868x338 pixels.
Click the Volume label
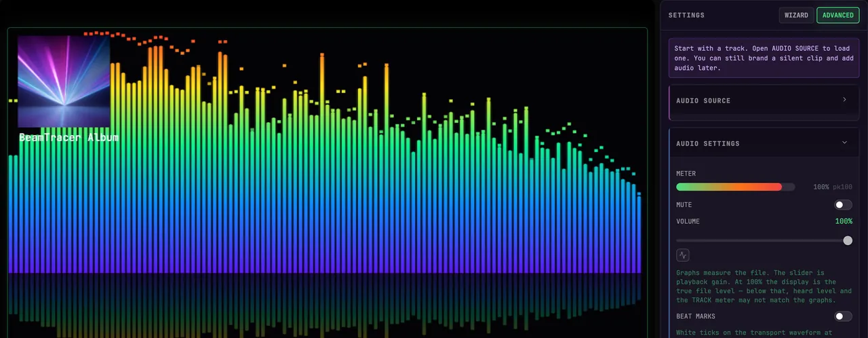pos(688,221)
